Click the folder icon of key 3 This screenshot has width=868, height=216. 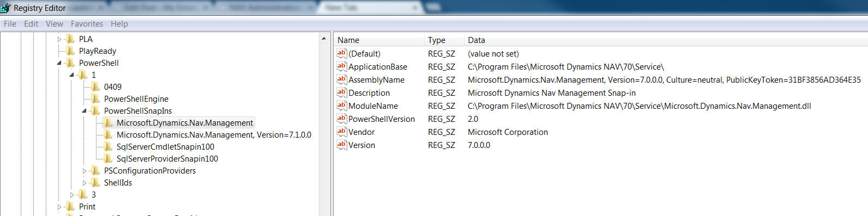[83, 195]
